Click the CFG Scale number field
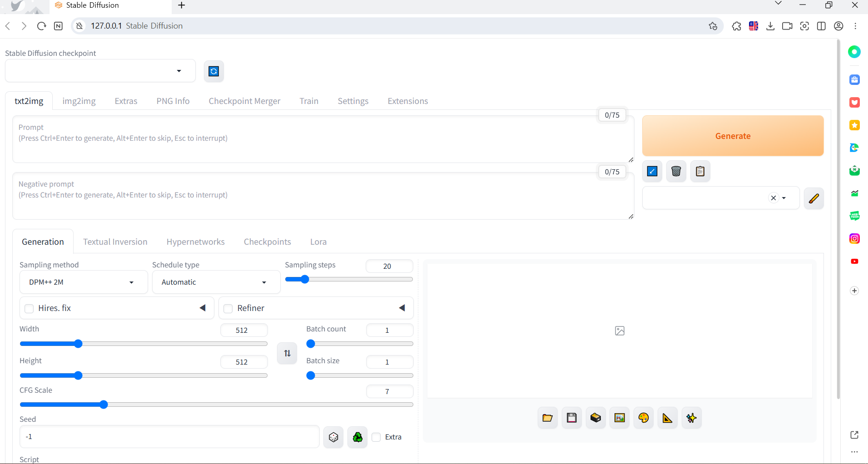This screenshot has width=868, height=464. 389,391
